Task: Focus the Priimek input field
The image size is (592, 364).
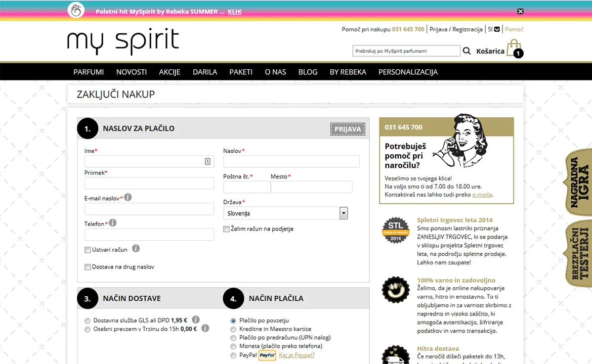Action: click(149, 184)
